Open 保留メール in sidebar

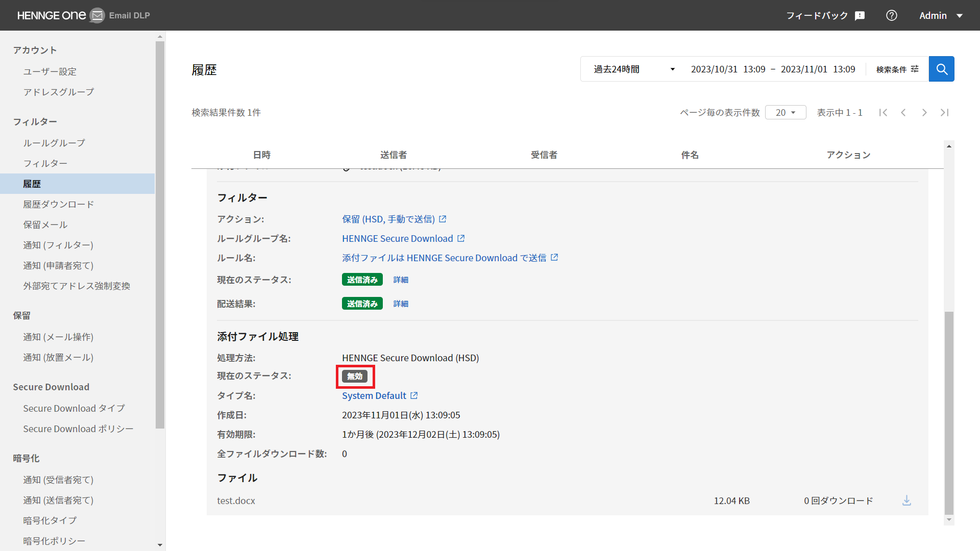coord(45,224)
